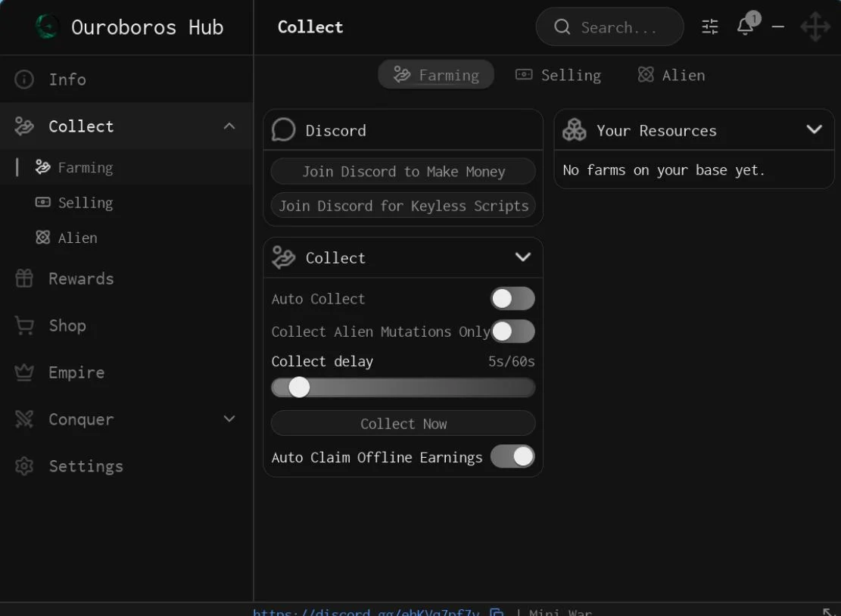This screenshot has height=616, width=841.
Task: Open the discord.gg link at bottom
Action: [x=366, y=611]
